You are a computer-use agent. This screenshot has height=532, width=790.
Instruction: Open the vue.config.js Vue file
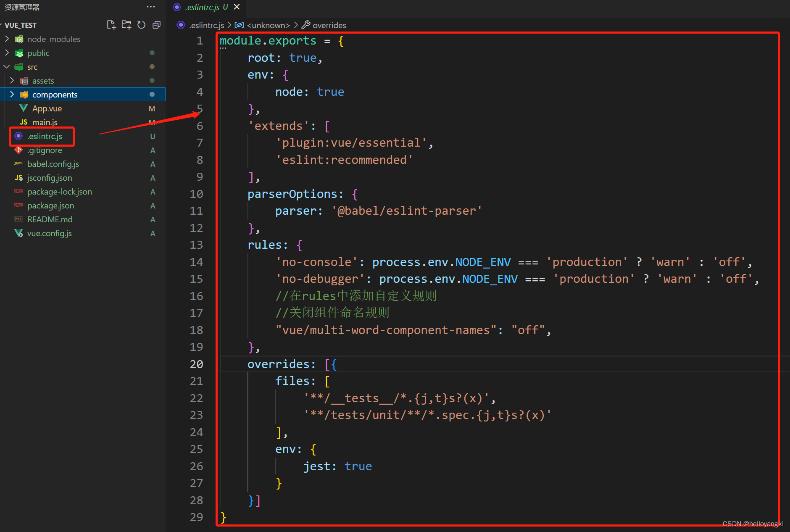(x=49, y=233)
